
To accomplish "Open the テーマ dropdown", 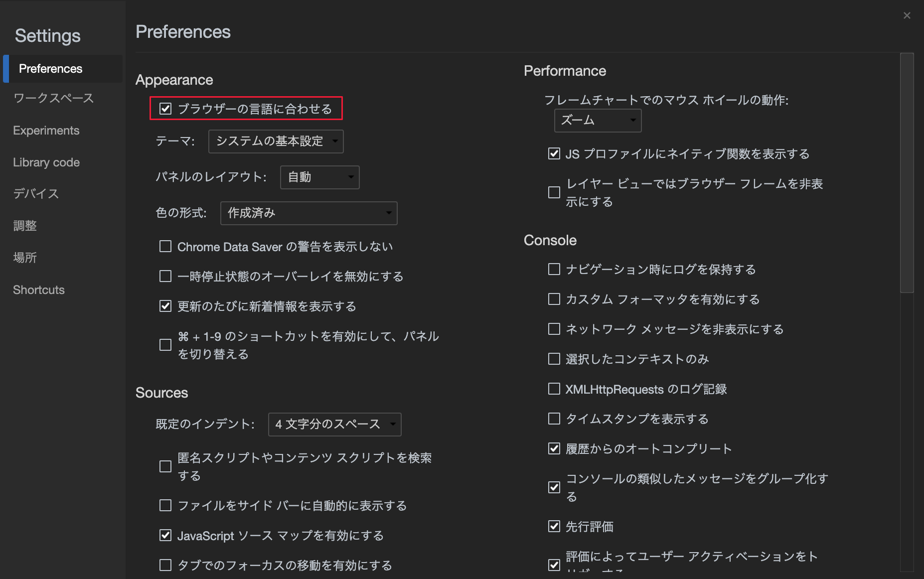I will [276, 142].
